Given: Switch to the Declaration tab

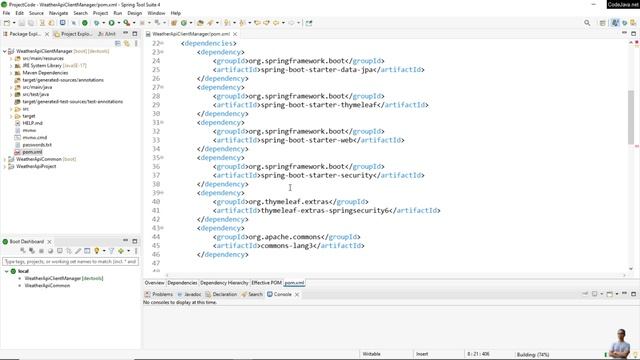Looking at the screenshot, I should click(x=221, y=294).
